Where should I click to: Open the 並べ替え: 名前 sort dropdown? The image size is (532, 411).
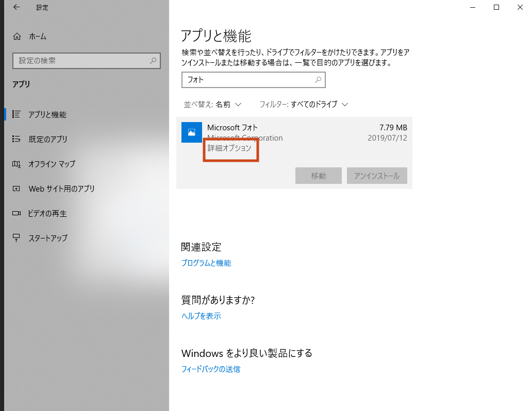212,104
